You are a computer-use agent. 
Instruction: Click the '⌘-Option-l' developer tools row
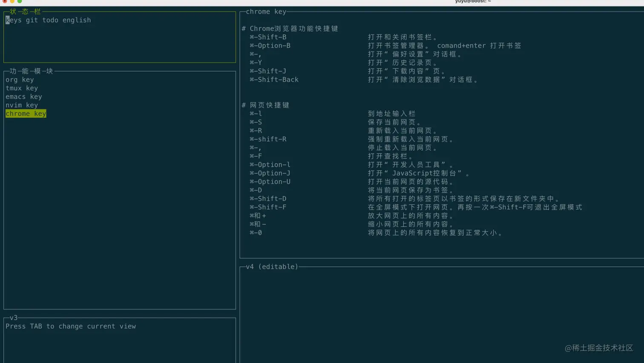point(352,165)
